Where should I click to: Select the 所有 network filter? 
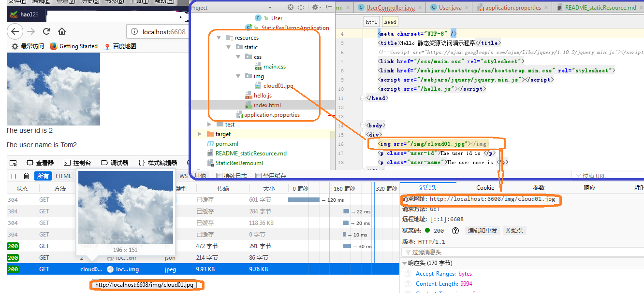tap(43, 176)
